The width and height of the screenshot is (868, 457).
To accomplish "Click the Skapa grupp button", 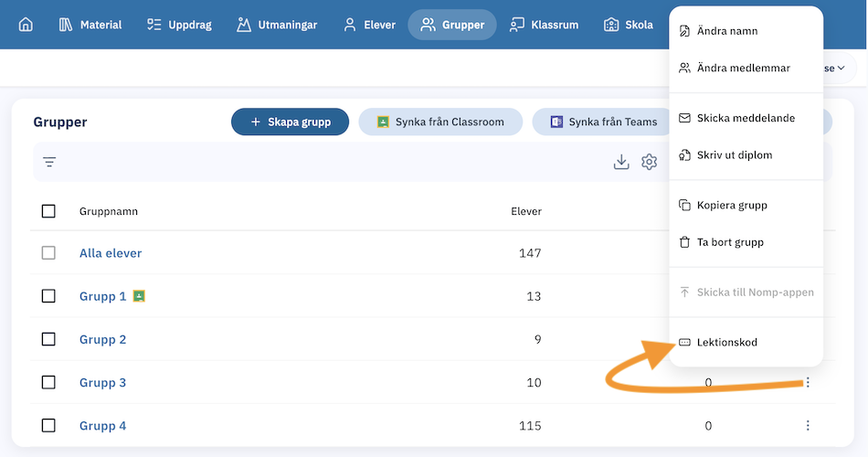I will (x=290, y=122).
